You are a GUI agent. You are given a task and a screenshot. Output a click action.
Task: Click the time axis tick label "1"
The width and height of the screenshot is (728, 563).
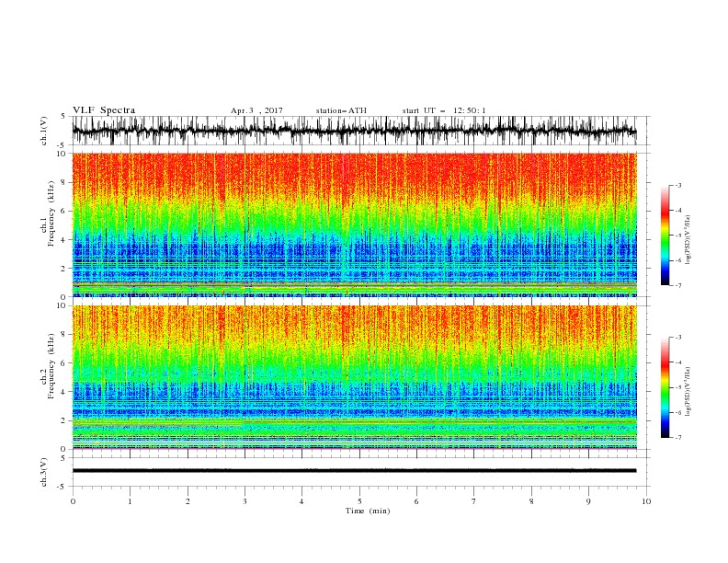tap(130, 501)
